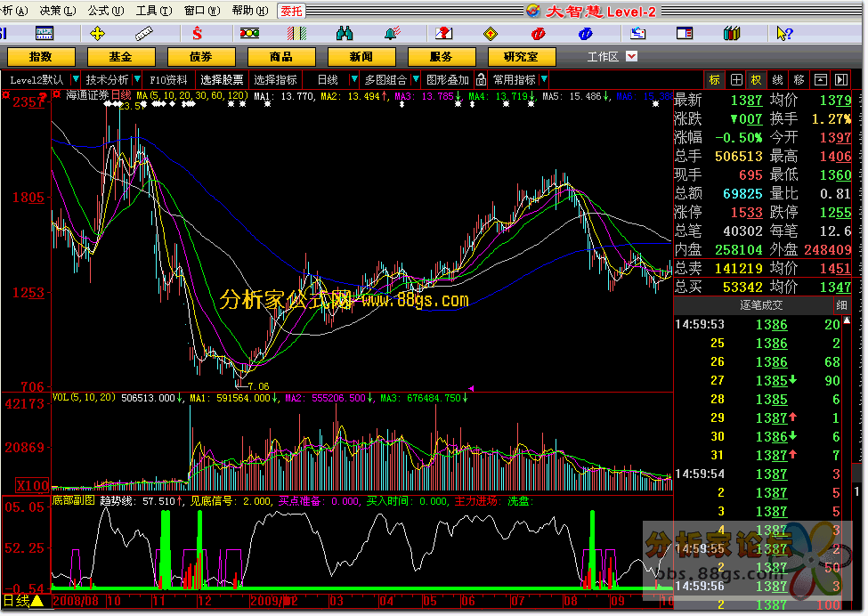Viewport: 868px width, 616px height.
Task: Click the 债券 yellow button
Action: coord(201,56)
